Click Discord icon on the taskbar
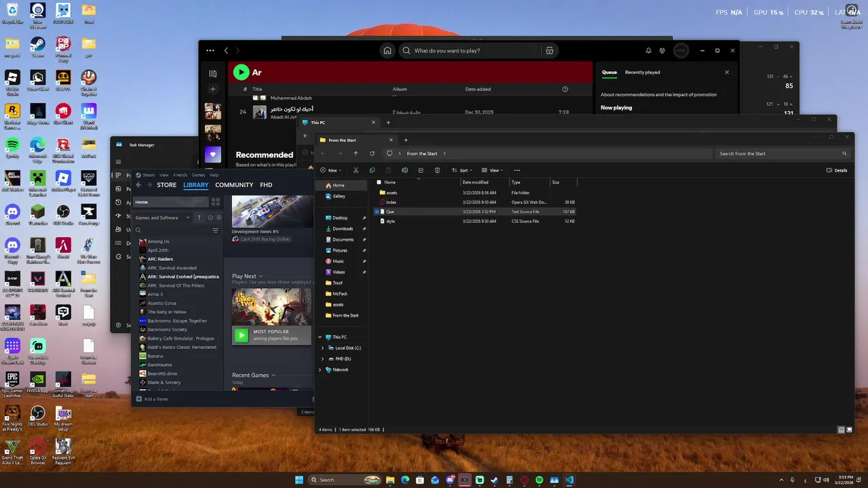This screenshot has width=868, height=488. (x=450, y=480)
